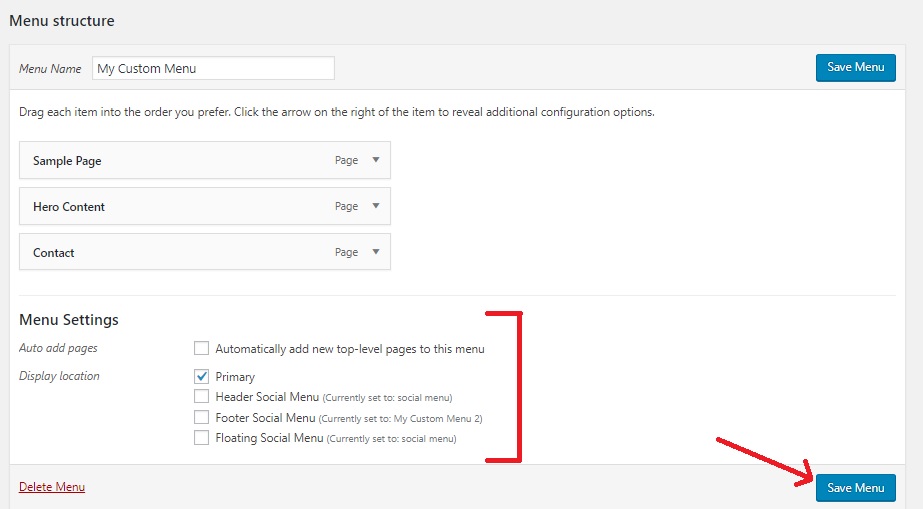
Task: Click the Display location label
Action: coord(59,375)
